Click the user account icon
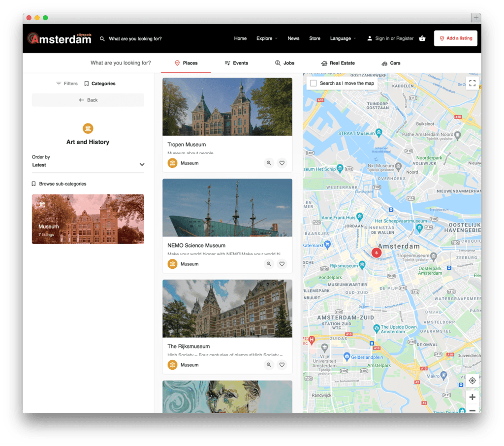The width and height of the screenshot is (504, 446). coord(370,38)
